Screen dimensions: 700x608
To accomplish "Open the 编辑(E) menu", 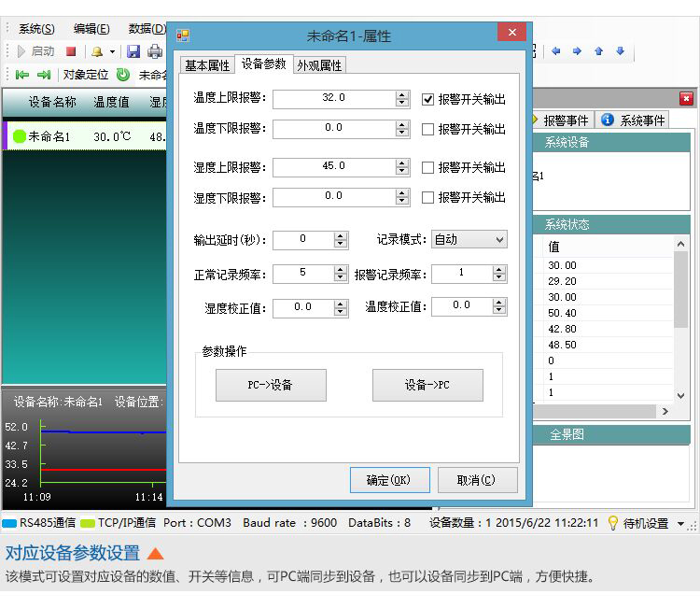I will point(91,29).
